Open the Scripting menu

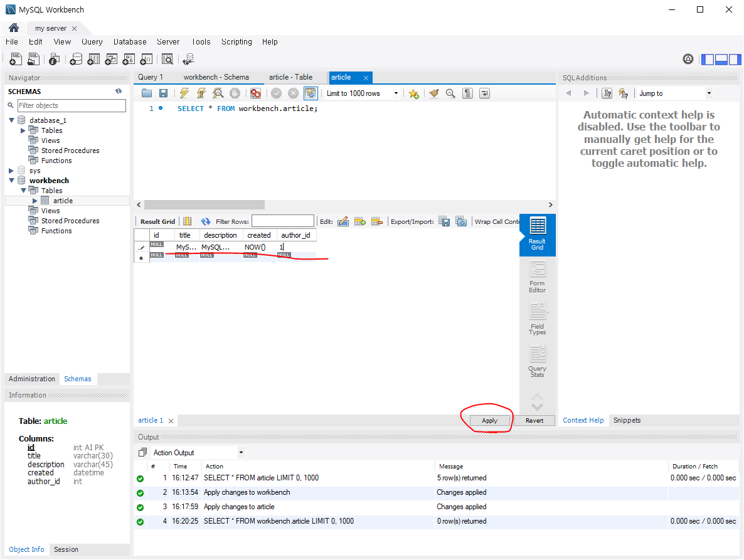pyautogui.click(x=236, y=42)
